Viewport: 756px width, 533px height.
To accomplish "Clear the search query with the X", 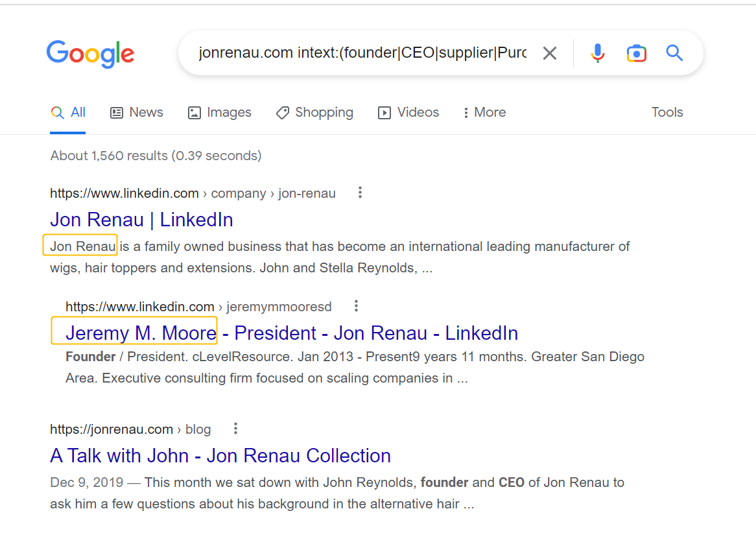I will pyautogui.click(x=550, y=53).
